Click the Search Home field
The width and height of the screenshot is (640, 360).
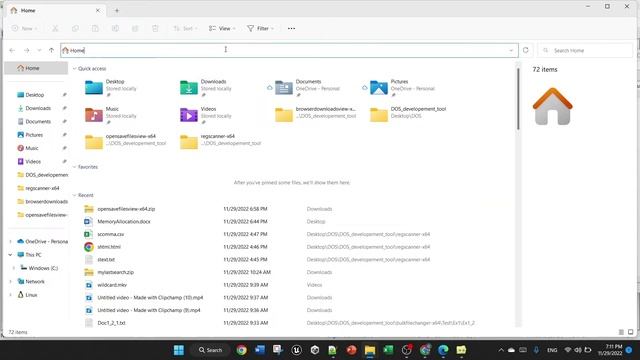[585, 50]
